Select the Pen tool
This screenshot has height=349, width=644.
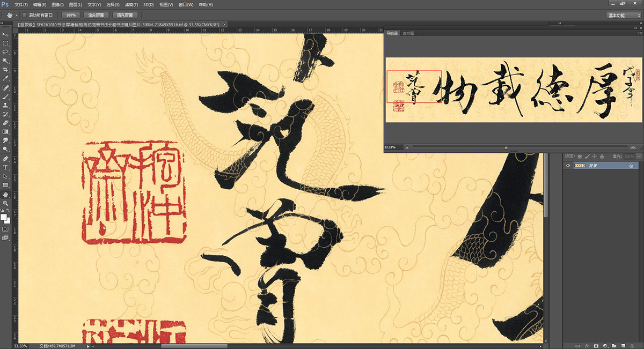(5, 159)
